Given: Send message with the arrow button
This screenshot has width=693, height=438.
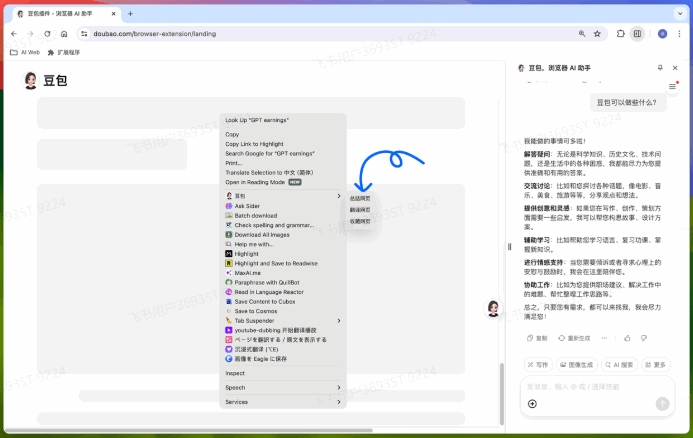Looking at the screenshot, I should tap(662, 404).
